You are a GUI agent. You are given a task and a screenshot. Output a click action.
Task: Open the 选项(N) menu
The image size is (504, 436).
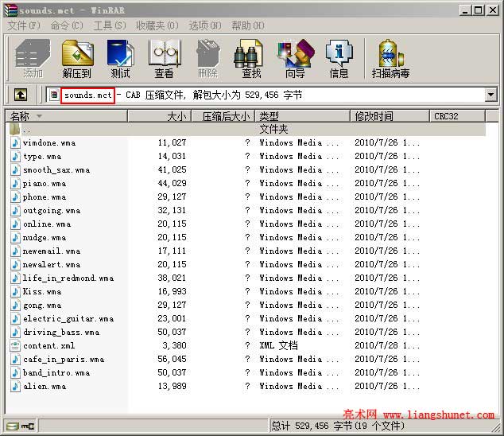205,25
